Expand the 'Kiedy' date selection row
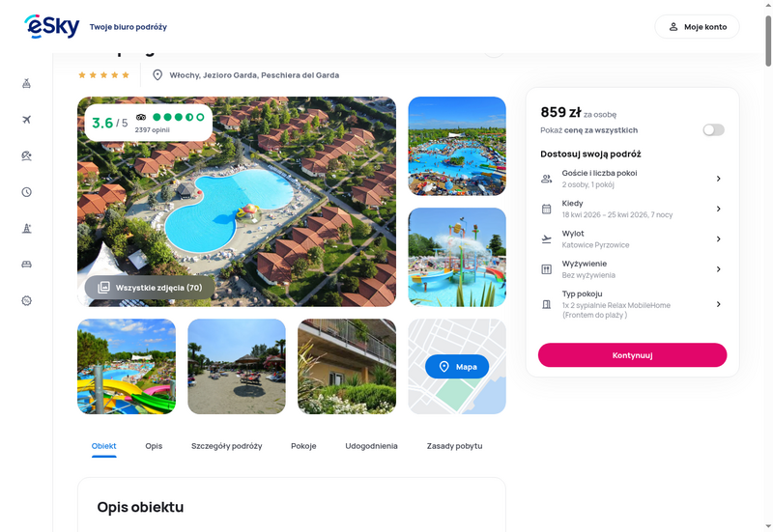 [x=632, y=209]
